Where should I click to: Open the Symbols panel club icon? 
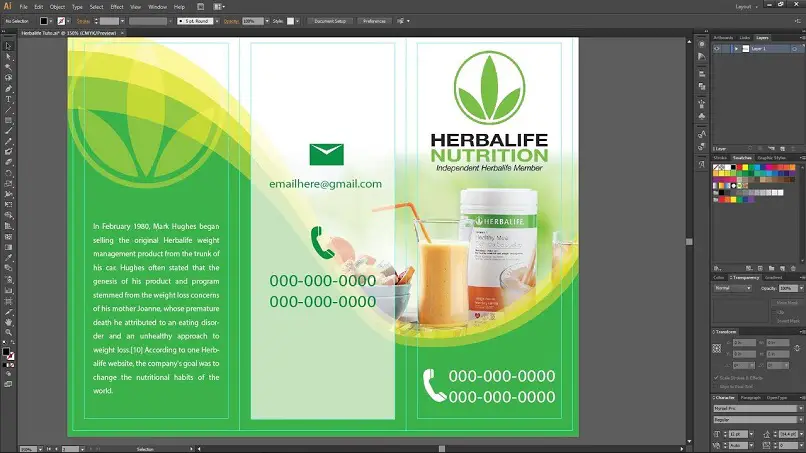click(702, 117)
